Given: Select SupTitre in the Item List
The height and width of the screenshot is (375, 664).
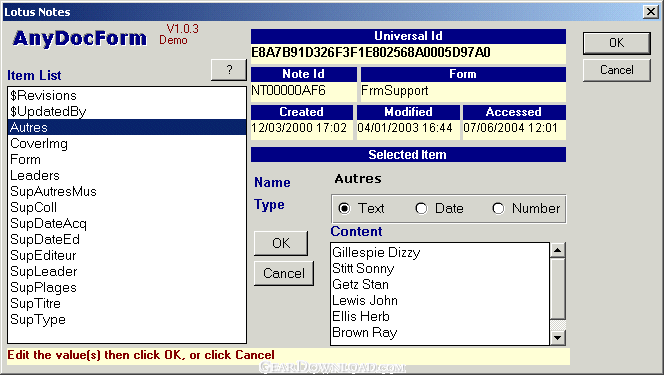Looking at the screenshot, I should click(127, 303).
